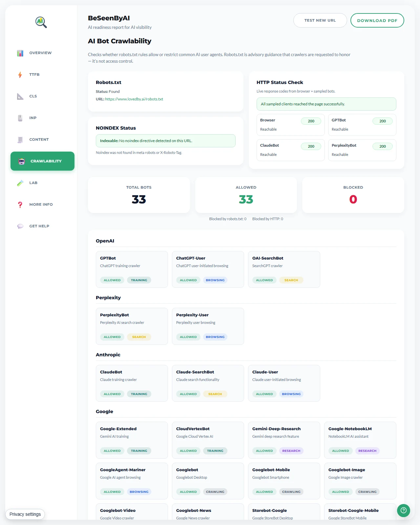Click the SEARCH tag on PerplexityBot card

point(139,337)
